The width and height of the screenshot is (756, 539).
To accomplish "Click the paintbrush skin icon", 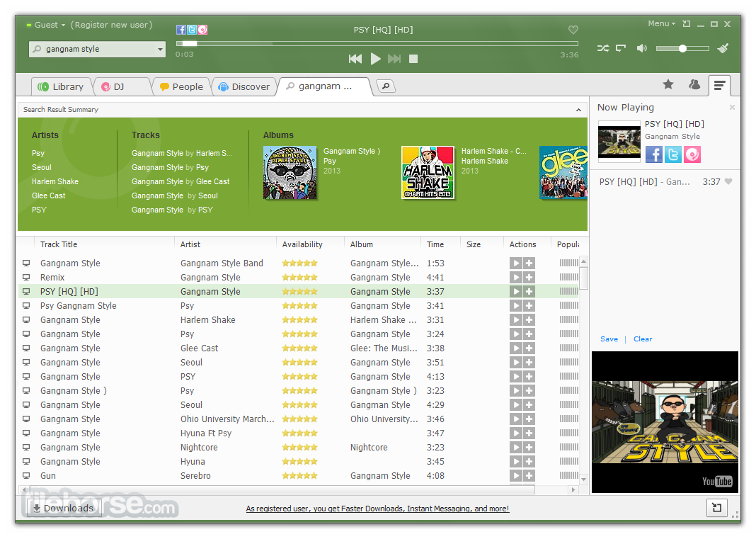I will (x=723, y=49).
